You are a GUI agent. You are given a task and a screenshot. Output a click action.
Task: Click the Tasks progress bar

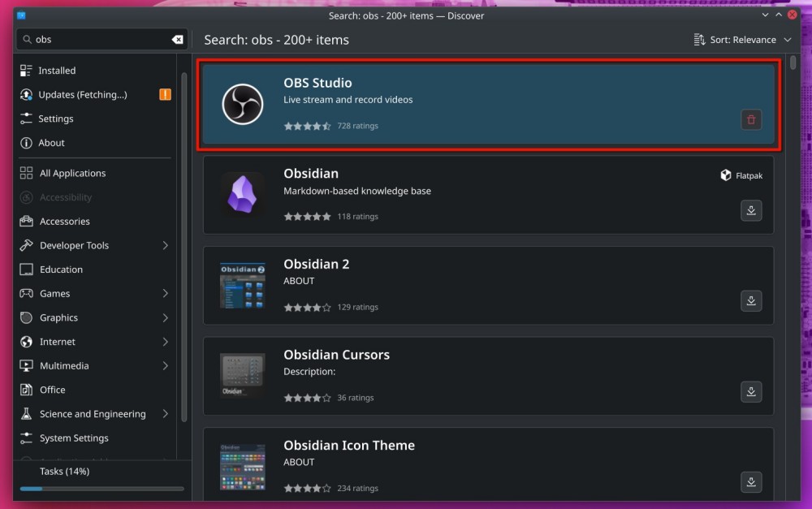tap(101, 489)
